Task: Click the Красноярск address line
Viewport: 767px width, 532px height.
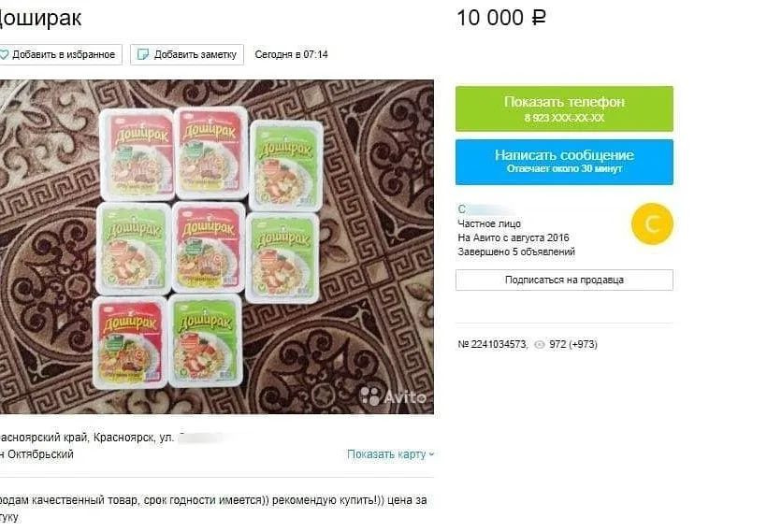Action: click(x=110, y=438)
